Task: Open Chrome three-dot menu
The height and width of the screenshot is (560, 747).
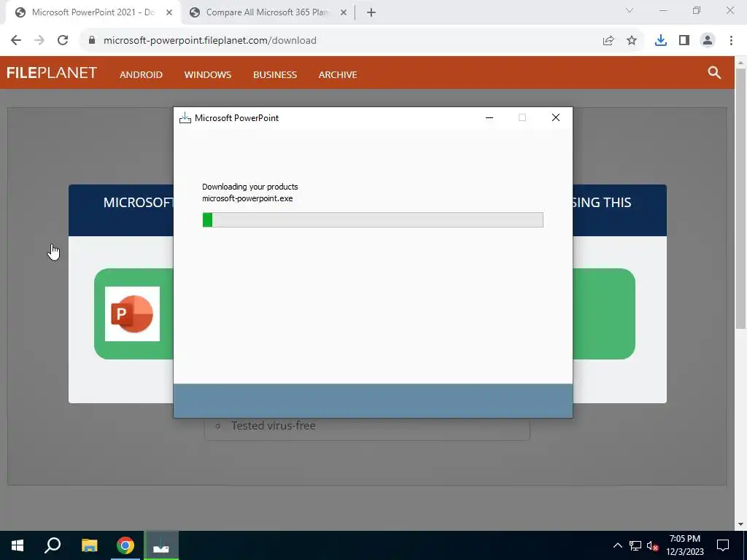Action: pyautogui.click(x=731, y=41)
